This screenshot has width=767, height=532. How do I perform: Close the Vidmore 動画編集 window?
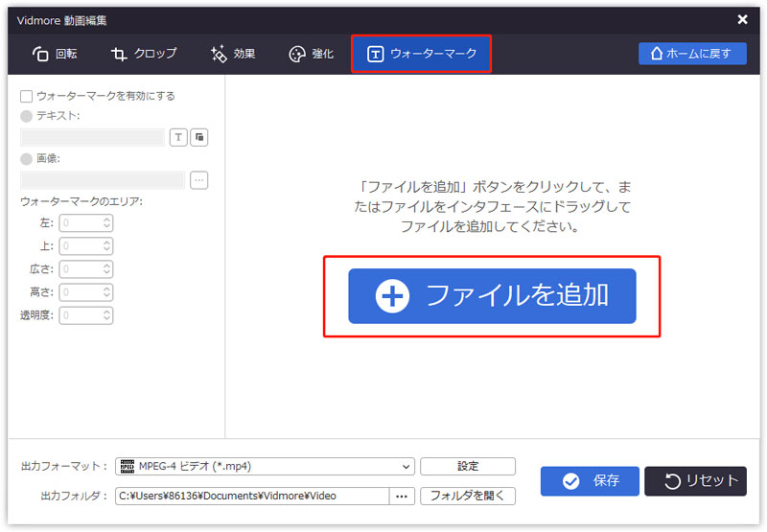(x=742, y=19)
